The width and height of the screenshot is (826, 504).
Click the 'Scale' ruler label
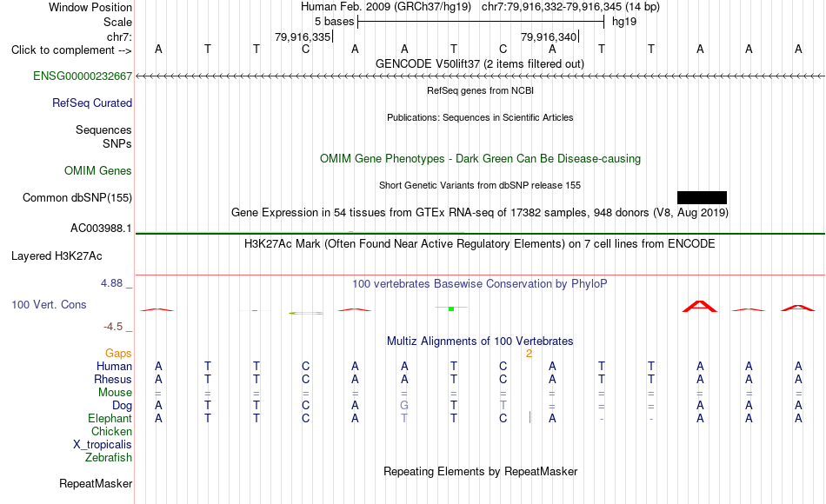(118, 22)
